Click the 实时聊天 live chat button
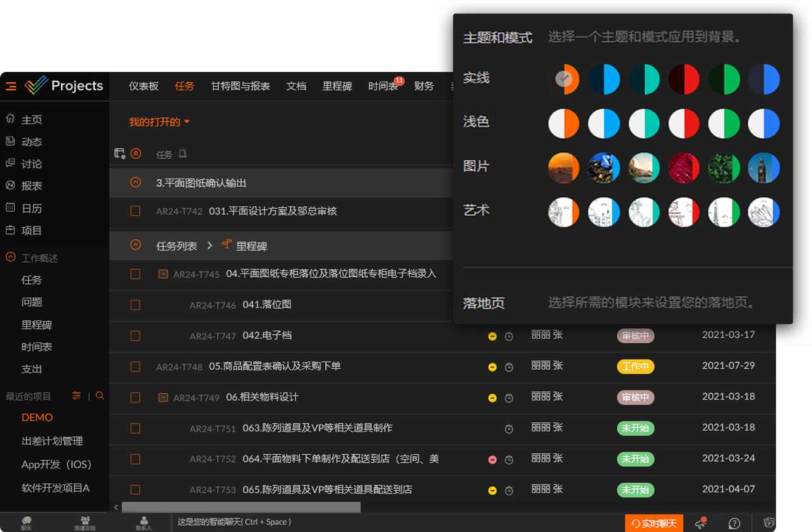The image size is (812, 532). 654,523
